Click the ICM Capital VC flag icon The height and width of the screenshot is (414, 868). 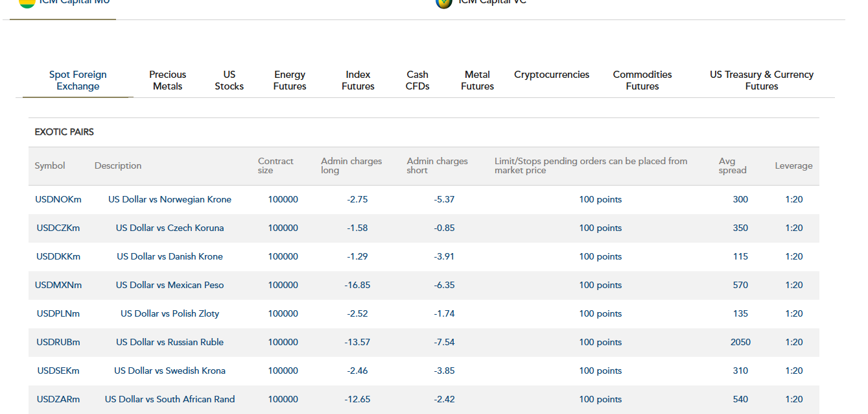click(443, 3)
